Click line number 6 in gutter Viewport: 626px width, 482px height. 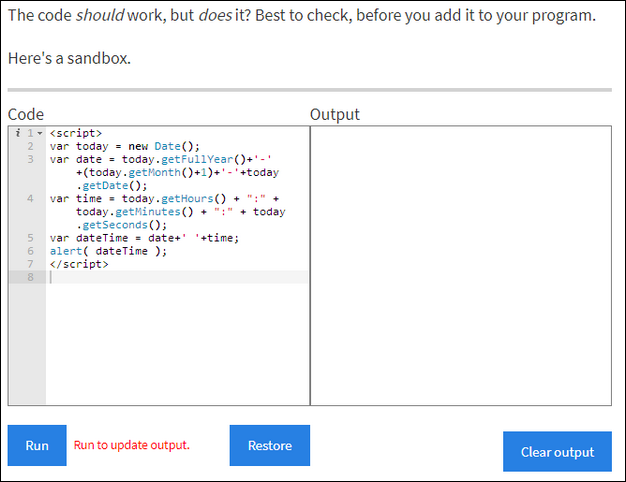(31, 251)
